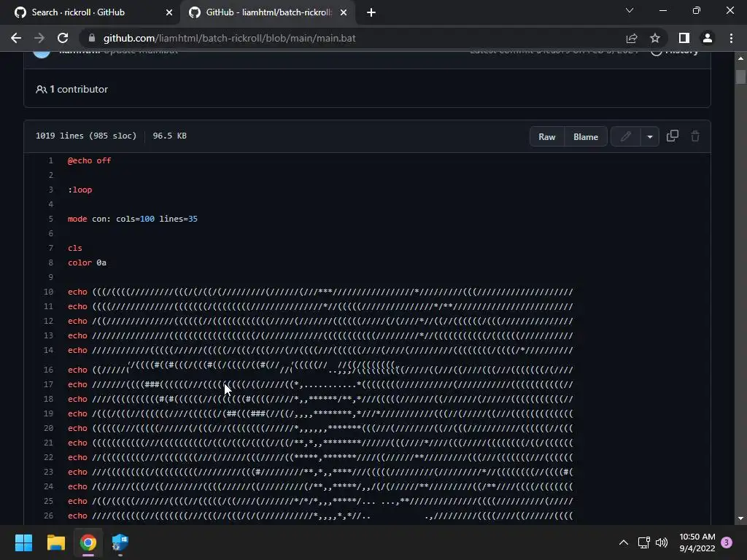Expand the tab search dropdown arrow

[630, 10]
